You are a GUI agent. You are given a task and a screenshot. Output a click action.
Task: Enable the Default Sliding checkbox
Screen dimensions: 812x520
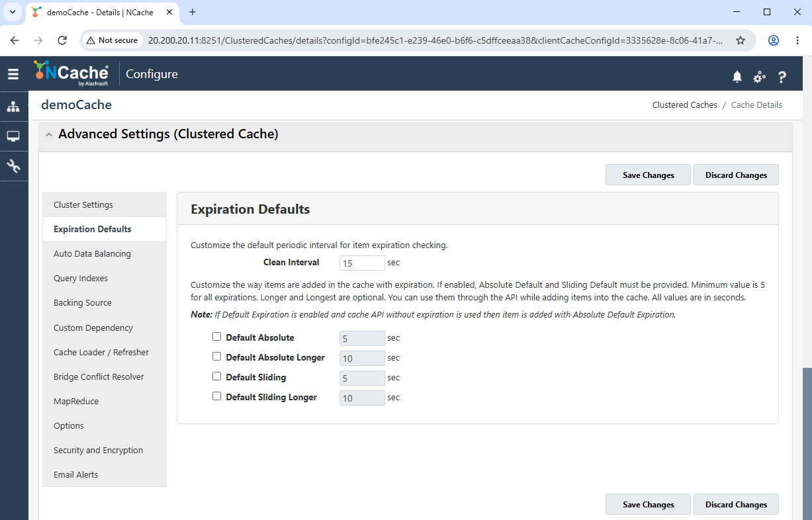(x=216, y=376)
